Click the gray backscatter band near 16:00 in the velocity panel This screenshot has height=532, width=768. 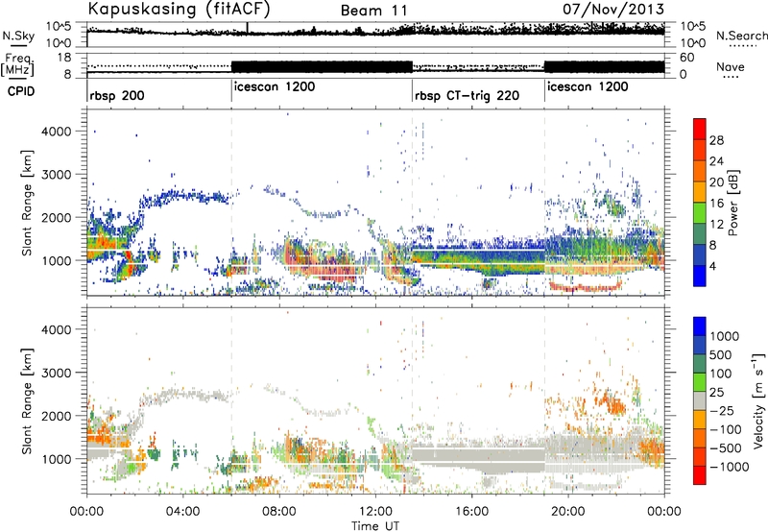coord(477,458)
